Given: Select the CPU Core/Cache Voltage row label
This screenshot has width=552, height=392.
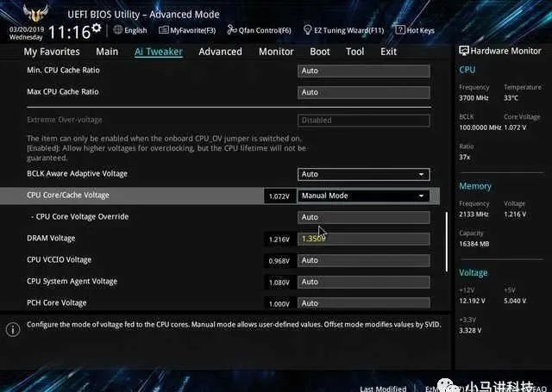Looking at the screenshot, I should (x=68, y=195).
